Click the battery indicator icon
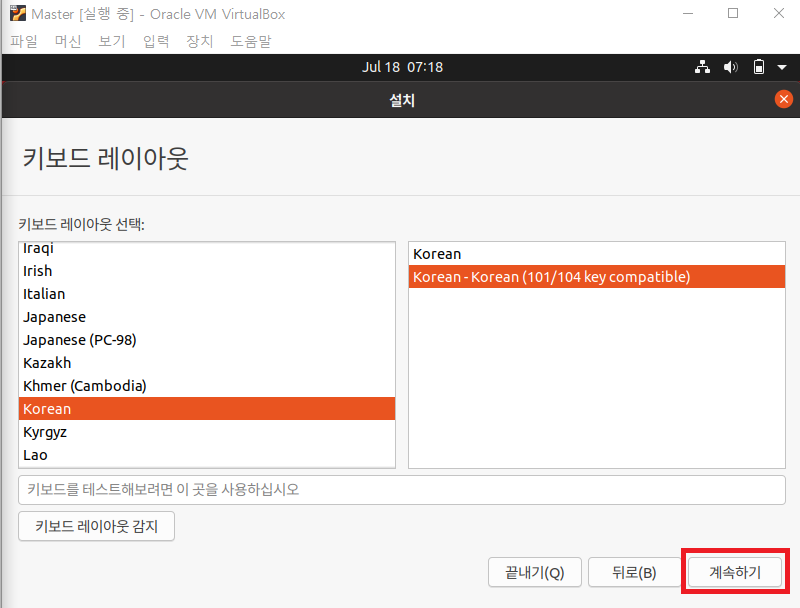Screen dimensions: 800x608 759,67
